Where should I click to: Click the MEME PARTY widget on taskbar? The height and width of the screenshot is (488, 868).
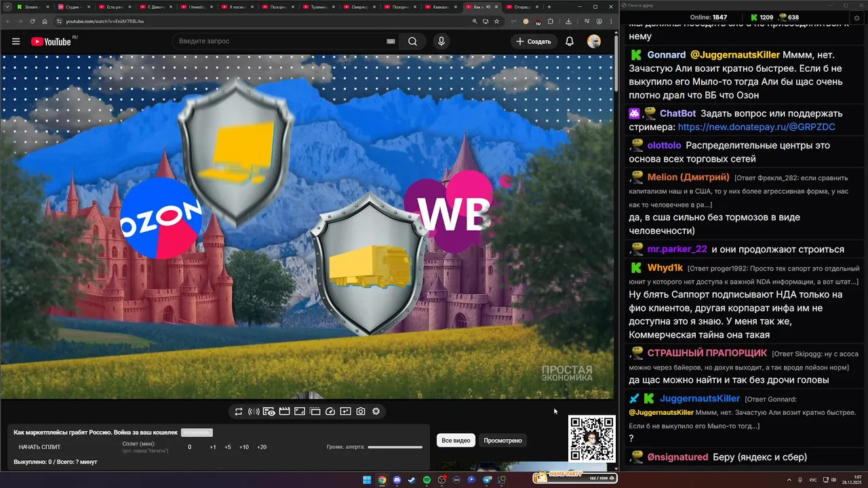[574, 478]
